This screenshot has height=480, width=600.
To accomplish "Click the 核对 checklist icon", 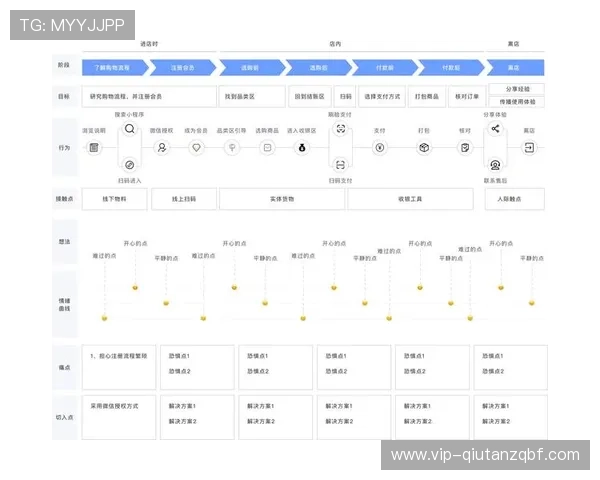I will pos(465,147).
